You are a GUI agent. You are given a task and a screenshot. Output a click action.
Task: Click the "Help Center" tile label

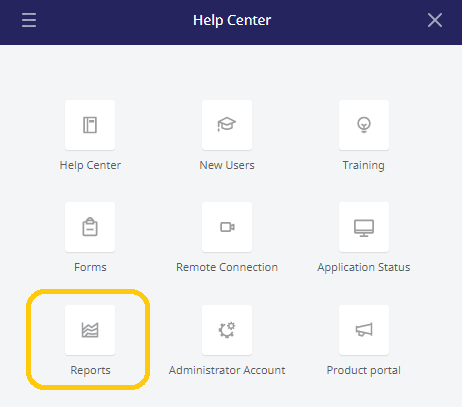pyautogui.click(x=90, y=165)
